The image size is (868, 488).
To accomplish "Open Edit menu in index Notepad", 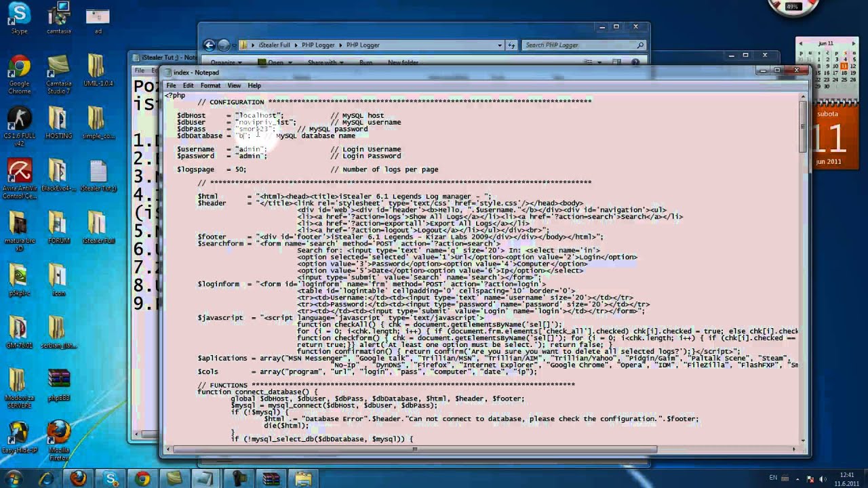I will pos(188,85).
